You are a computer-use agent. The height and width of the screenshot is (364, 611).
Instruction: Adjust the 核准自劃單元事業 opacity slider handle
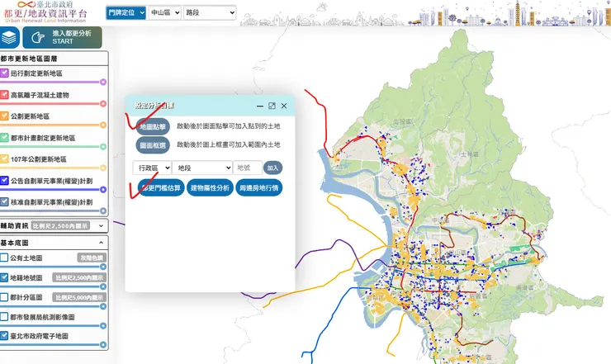103,210
